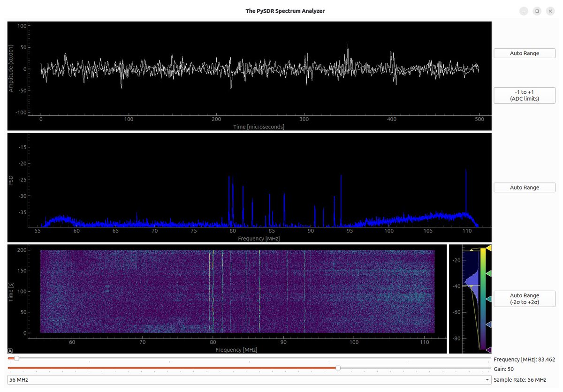The width and height of the screenshot is (563, 392).
Task: Click the 'Amplitude (x0.001)' axis label
Action: (10, 68)
